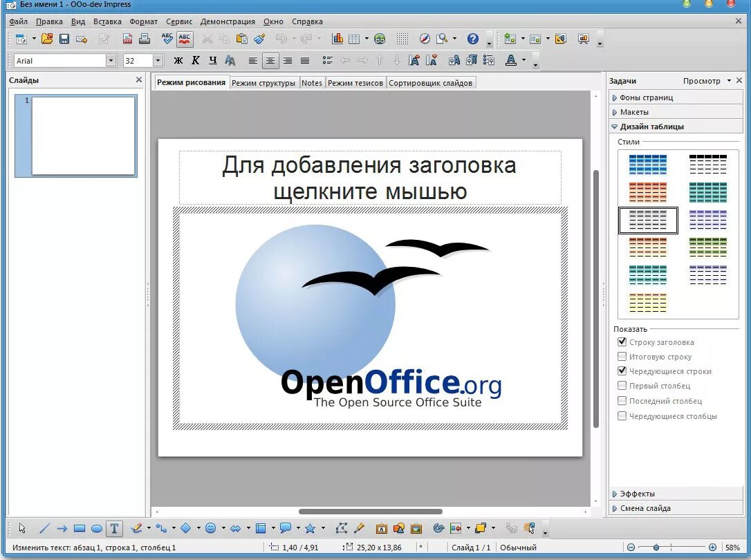Enable Итоговую строку checkbox
This screenshot has width=751, height=560.
[x=622, y=356]
